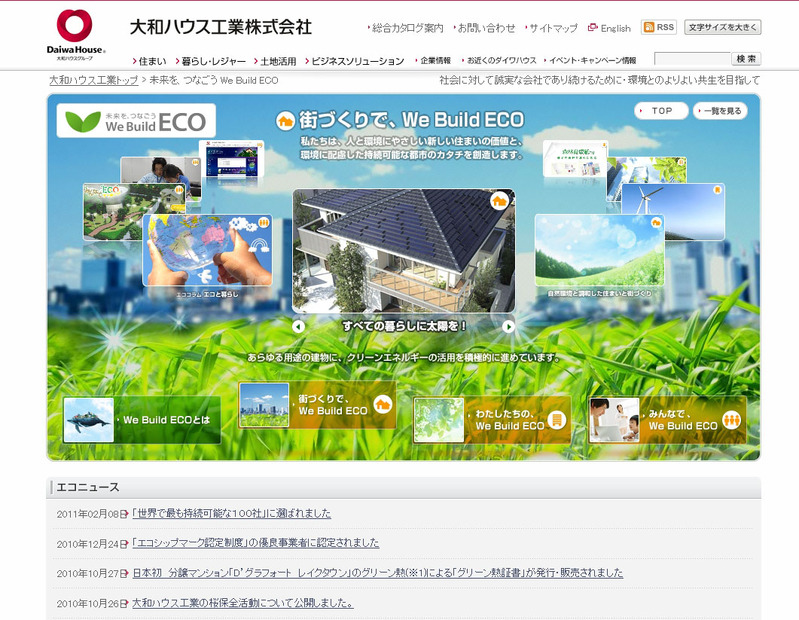This screenshot has height=620, width=799.
Task: Click すべての暮らしに太陽を！ caption
Action: (404, 326)
